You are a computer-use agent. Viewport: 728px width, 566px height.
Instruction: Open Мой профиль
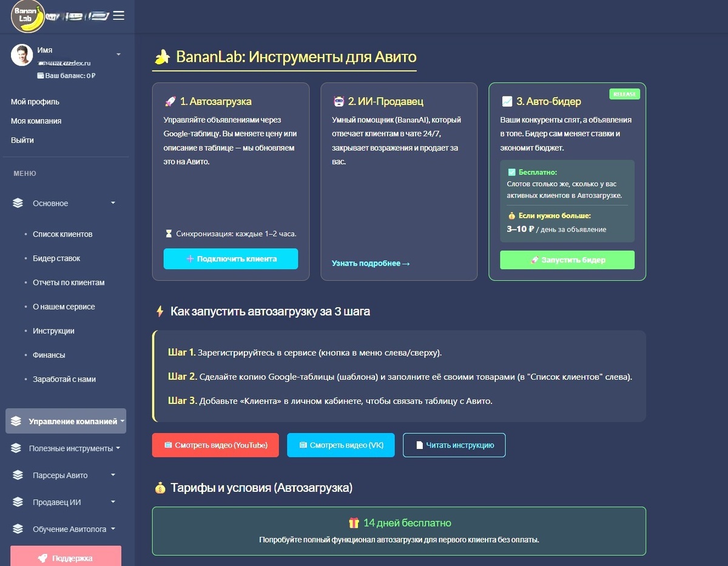[35, 102]
